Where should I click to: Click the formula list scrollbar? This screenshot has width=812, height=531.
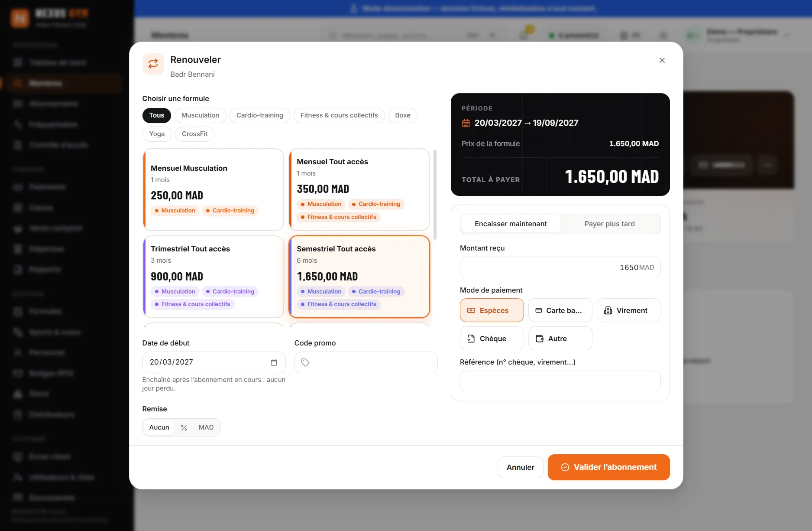coord(435,195)
